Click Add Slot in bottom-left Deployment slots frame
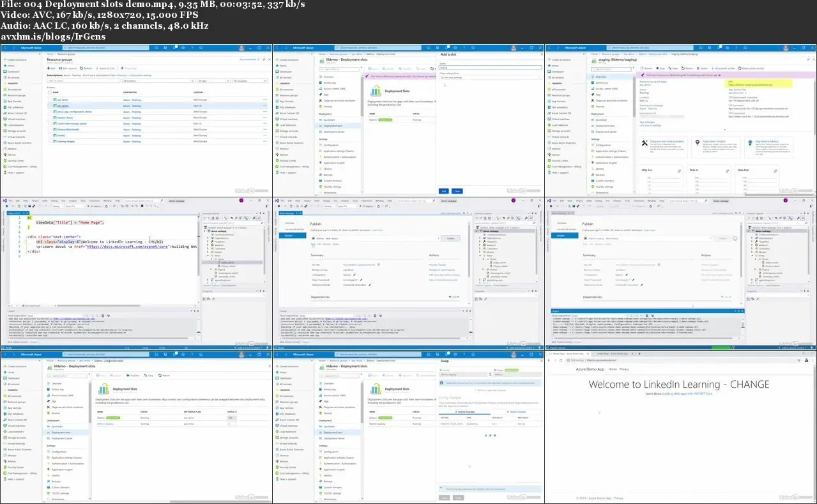 click(133, 376)
